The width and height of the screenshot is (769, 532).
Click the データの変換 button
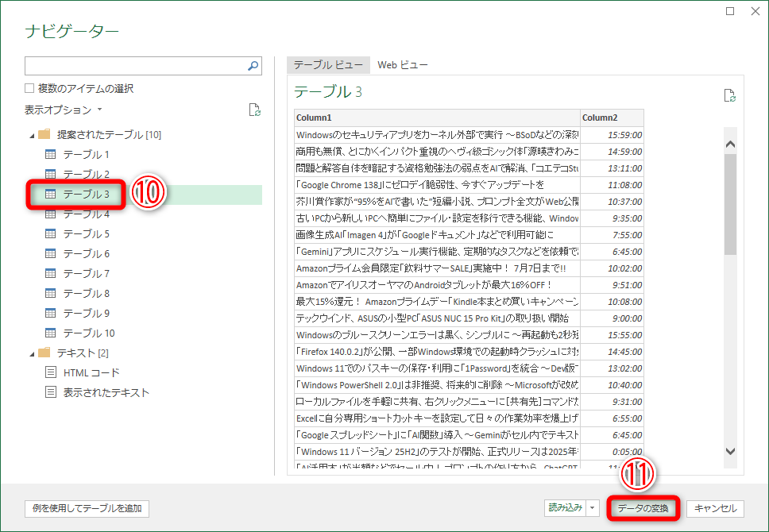click(x=642, y=509)
